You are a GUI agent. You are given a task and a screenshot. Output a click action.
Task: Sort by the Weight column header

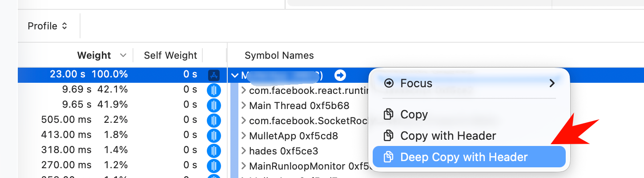pos(94,55)
